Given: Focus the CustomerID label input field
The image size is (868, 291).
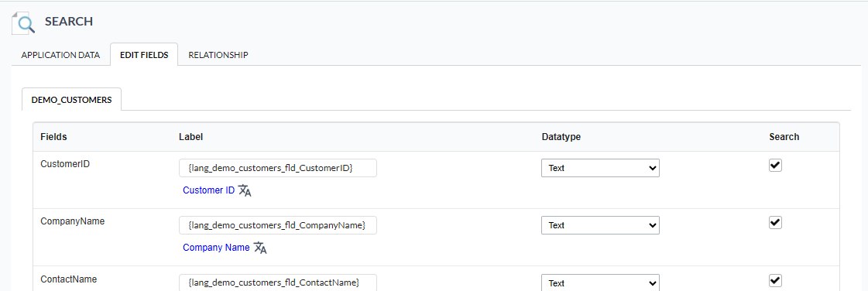Looking at the screenshot, I should [278, 168].
